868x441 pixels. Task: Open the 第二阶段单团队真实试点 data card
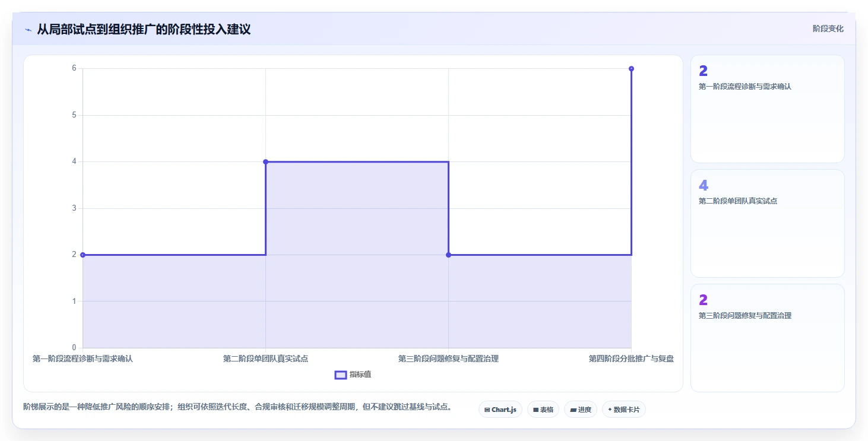(x=768, y=223)
